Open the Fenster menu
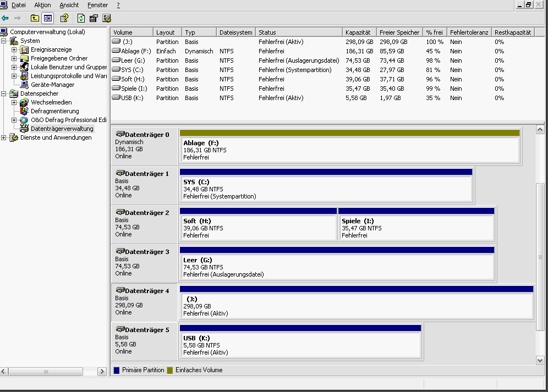The image size is (548, 392). (97, 5)
